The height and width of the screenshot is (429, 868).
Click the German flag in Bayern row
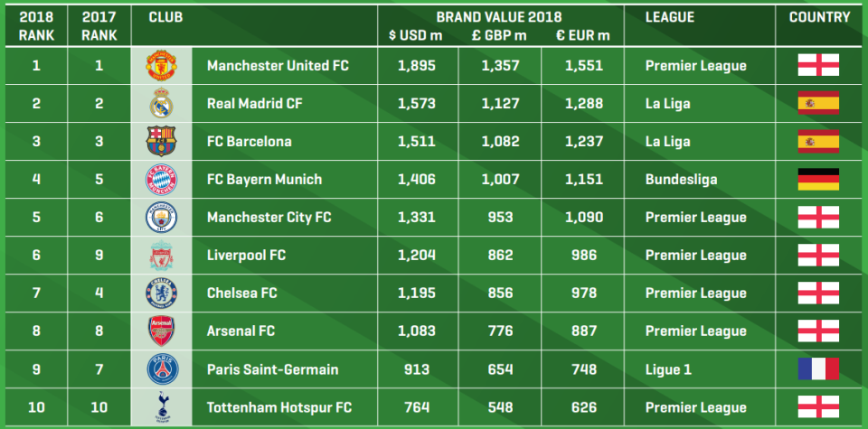tap(818, 180)
